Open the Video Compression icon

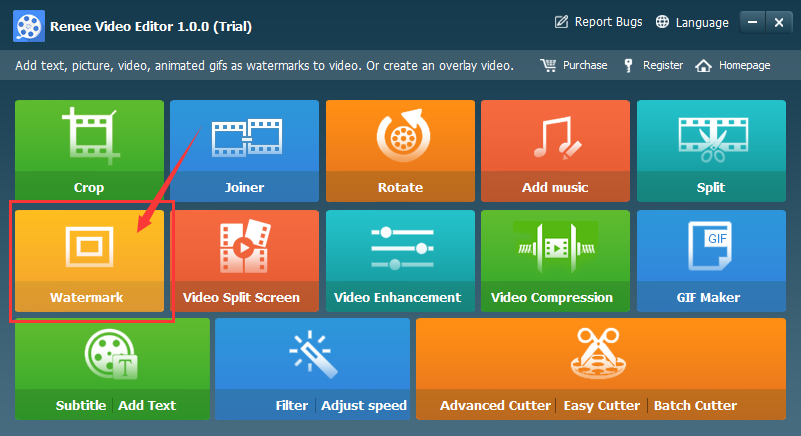click(x=556, y=247)
